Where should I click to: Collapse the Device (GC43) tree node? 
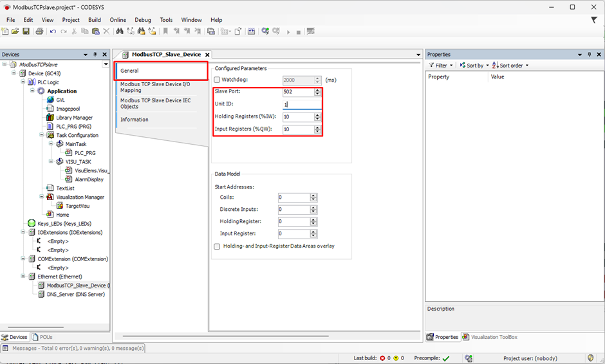[14, 73]
